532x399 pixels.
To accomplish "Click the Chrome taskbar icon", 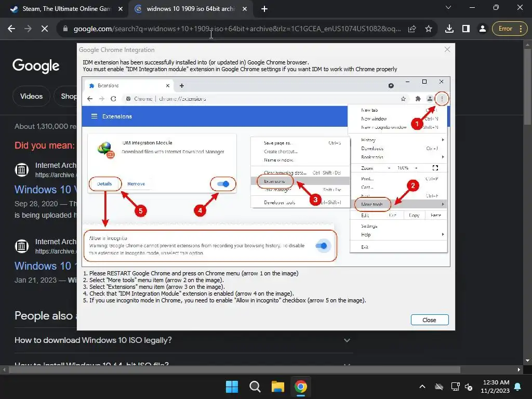I will click(301, 387).
